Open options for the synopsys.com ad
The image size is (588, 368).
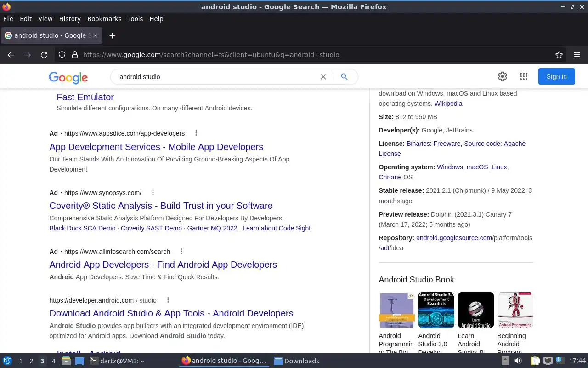153,192
